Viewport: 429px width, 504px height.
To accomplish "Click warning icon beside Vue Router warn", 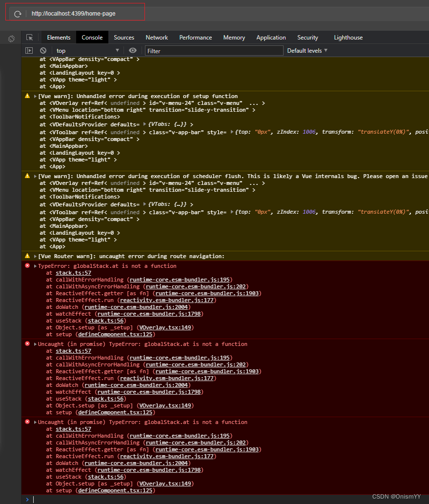I will click(27, 256).
